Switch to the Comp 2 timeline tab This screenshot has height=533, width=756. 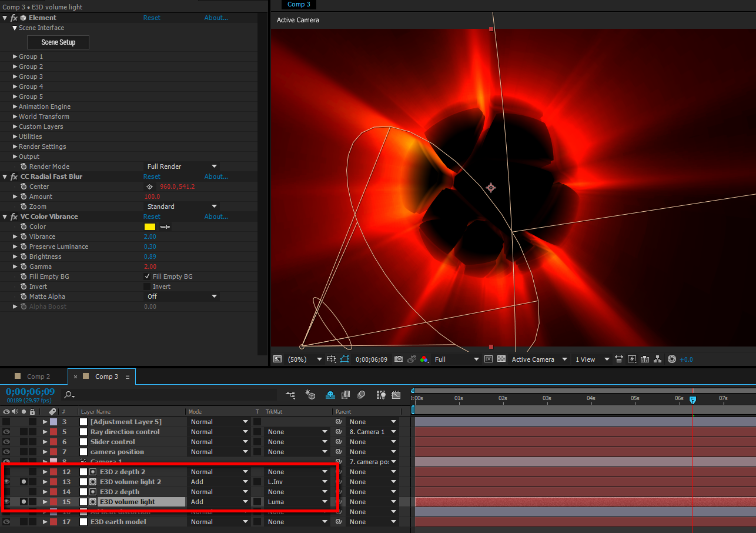click(x=39, y=377)
